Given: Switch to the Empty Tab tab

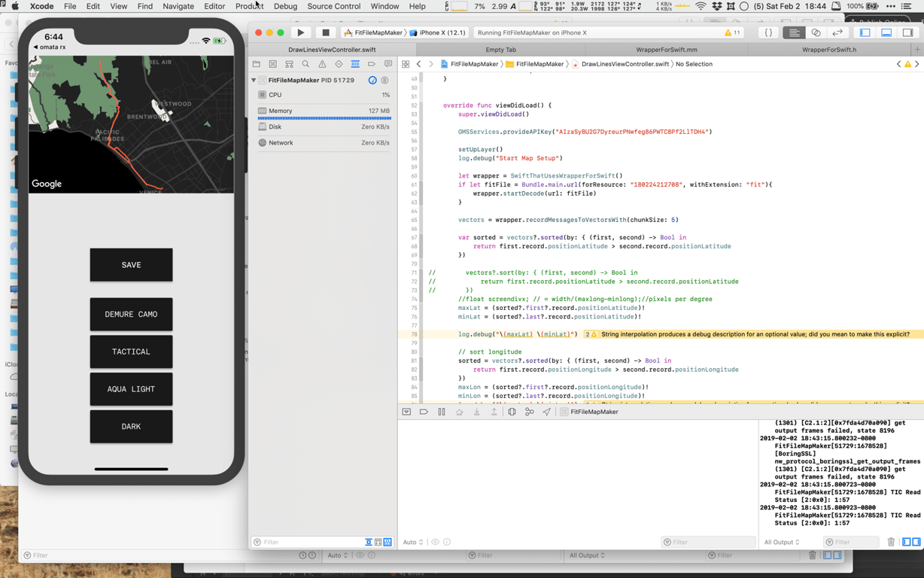Looking at the screenshot, I should pyautogui.click(x=500, y=50).
